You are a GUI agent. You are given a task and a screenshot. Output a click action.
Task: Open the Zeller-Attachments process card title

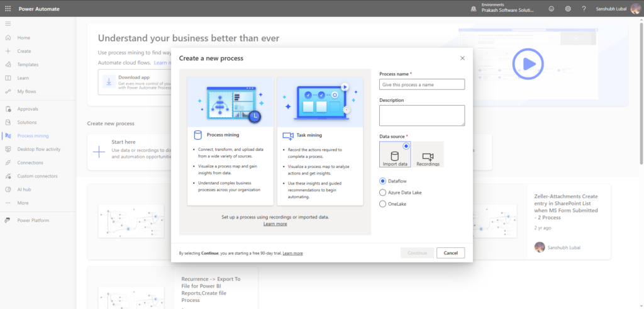tap(566, 206)
